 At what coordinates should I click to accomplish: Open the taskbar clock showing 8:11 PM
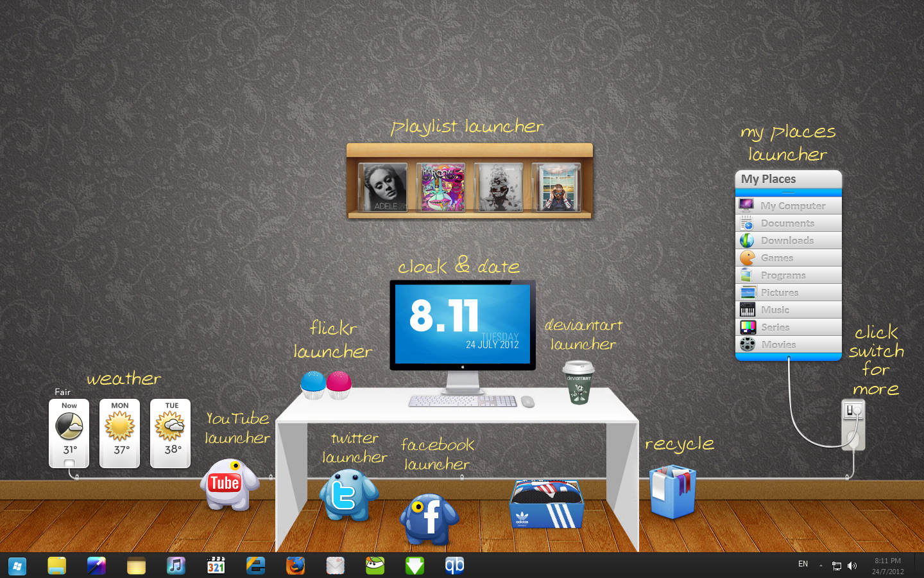pos(888,566)
